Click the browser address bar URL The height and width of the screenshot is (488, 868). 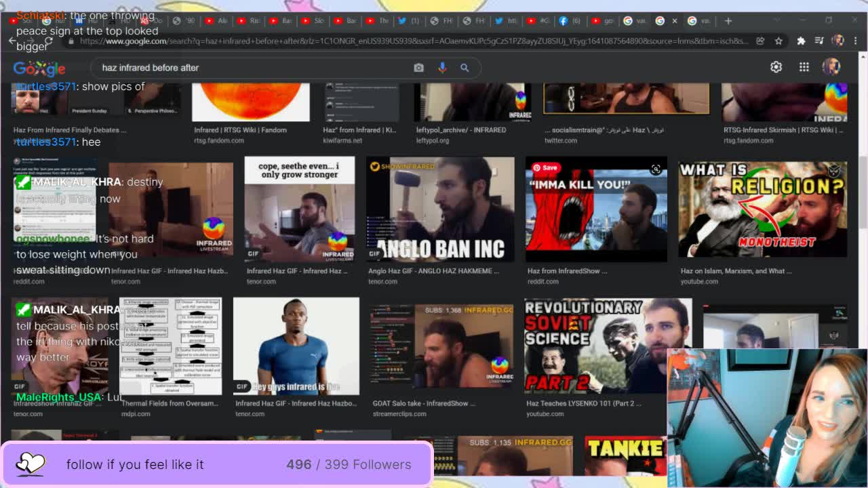pyautogui.click(x=414, y=41)
